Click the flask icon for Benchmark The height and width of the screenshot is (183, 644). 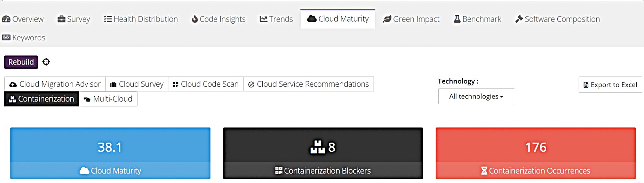(x=457, y=19)
